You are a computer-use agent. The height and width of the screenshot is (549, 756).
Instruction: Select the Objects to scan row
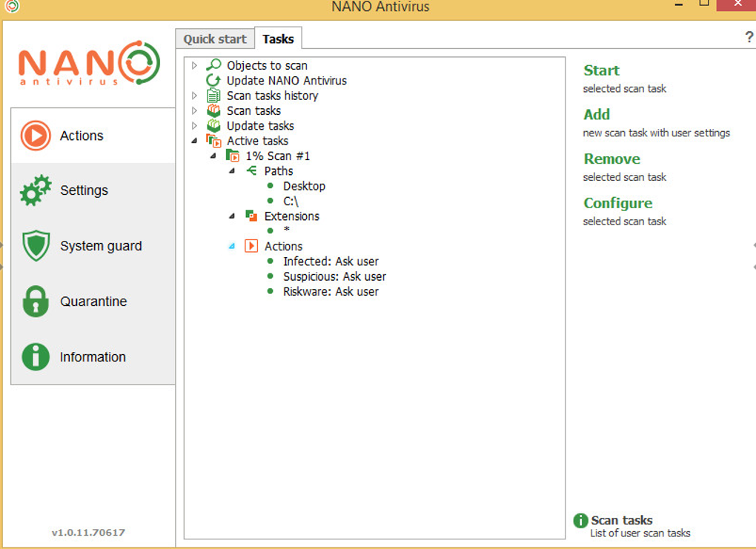tap(267, 65)
